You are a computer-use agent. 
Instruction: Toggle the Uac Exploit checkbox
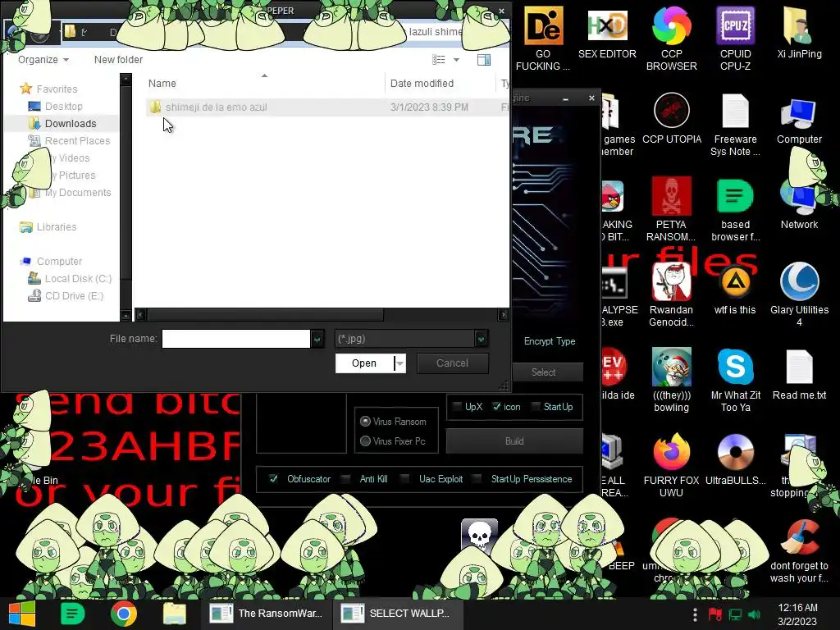coord(405,478)
